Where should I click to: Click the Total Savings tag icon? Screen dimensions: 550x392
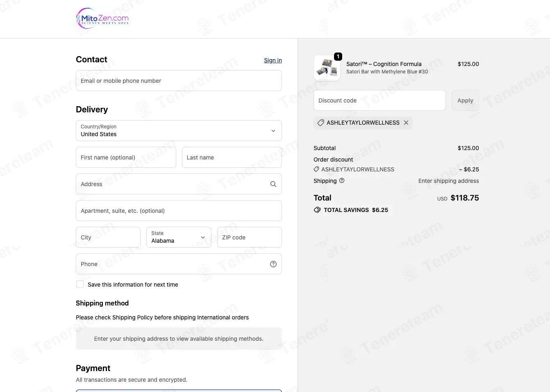click(317, 210)
